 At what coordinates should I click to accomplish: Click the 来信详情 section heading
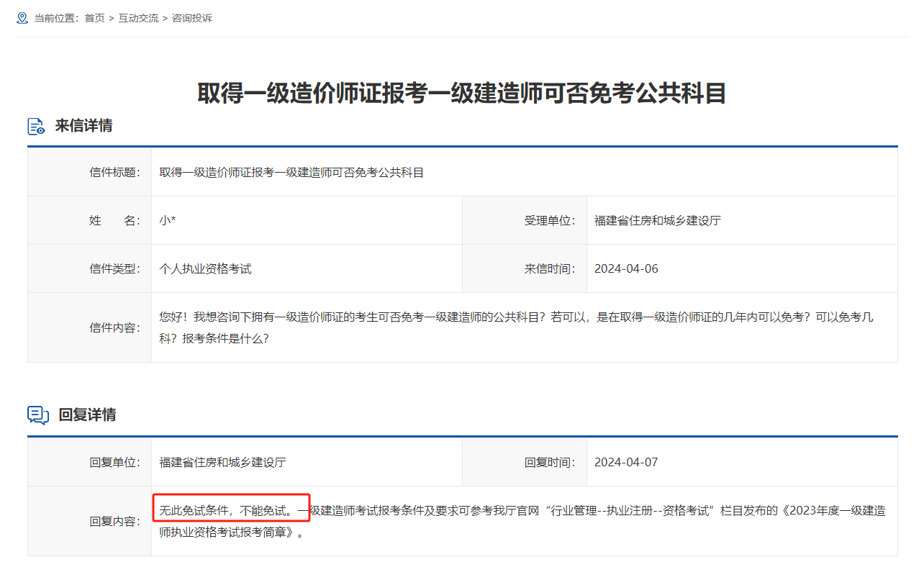[83, 126]
